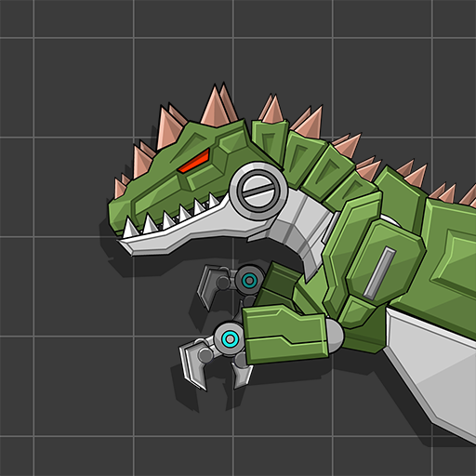The width and height of the screenshot is (476, 476).
Task: Click the round jaw hinge screw
Action: point(258,192)
